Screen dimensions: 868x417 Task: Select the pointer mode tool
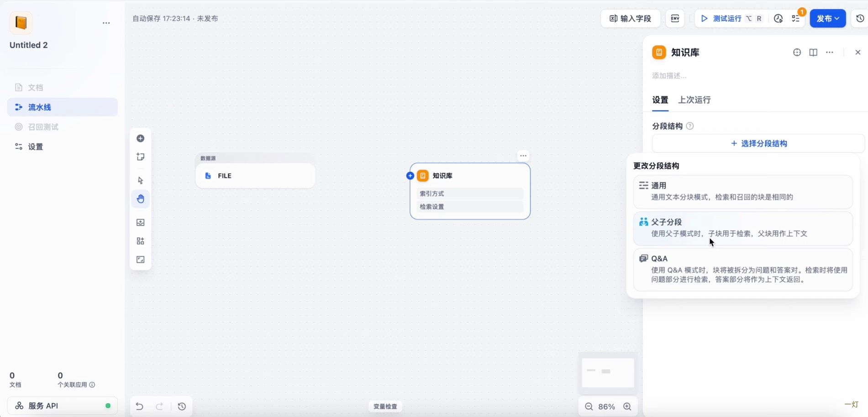pyautogui.click(x=141, y=181)
